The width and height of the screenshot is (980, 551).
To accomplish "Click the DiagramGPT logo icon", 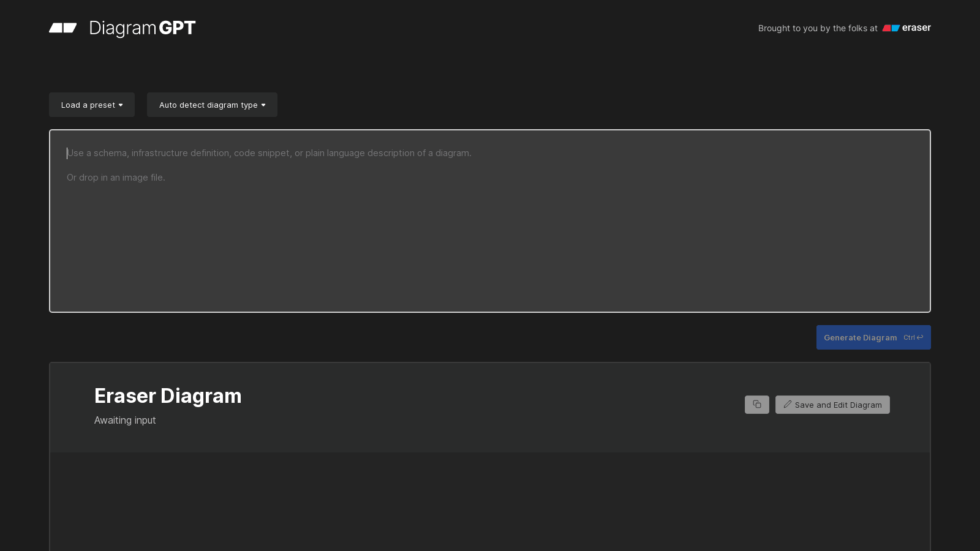I will [x=63, y=28].
